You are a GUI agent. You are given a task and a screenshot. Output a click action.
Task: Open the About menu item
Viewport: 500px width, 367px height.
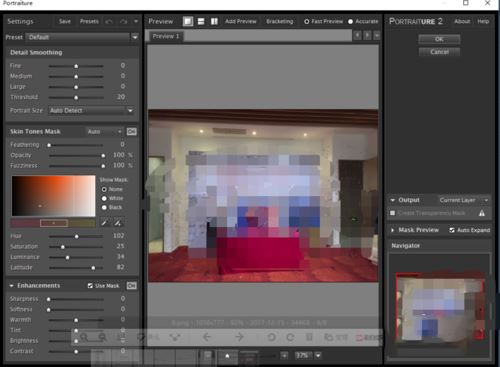point(462,21)
